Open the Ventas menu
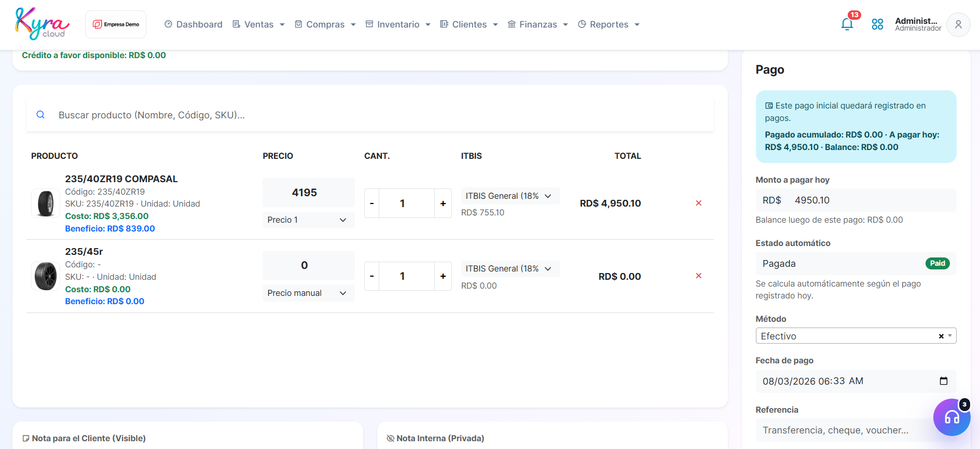The height and width of the screenshot is (449, 980). coord(258,24)
